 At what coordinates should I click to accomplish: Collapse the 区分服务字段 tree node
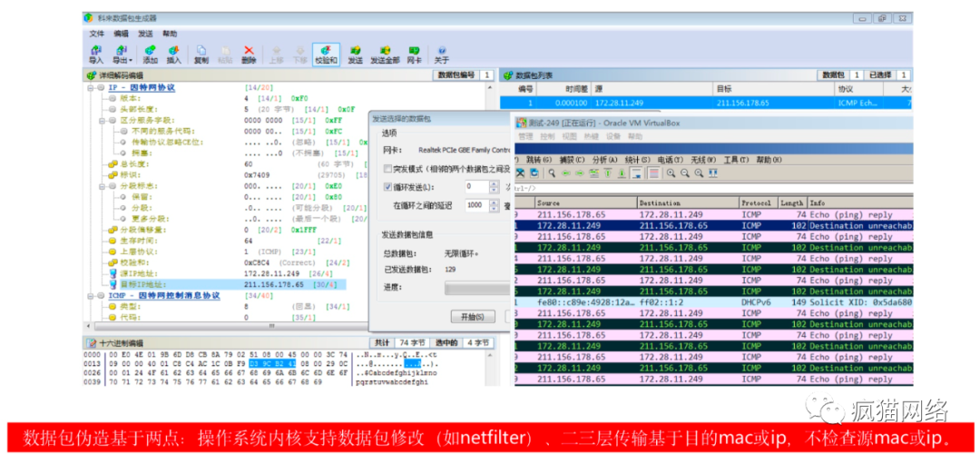coord(103,120)
